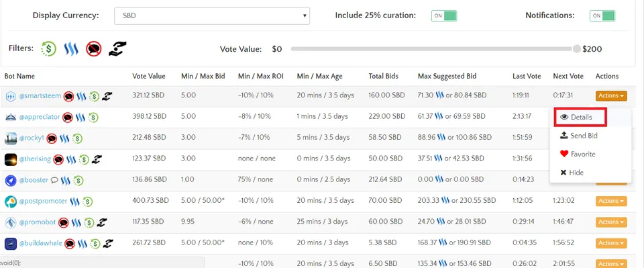
Task: Click the @smartsteem avatar icon
Action: click(x=10, y=96)
